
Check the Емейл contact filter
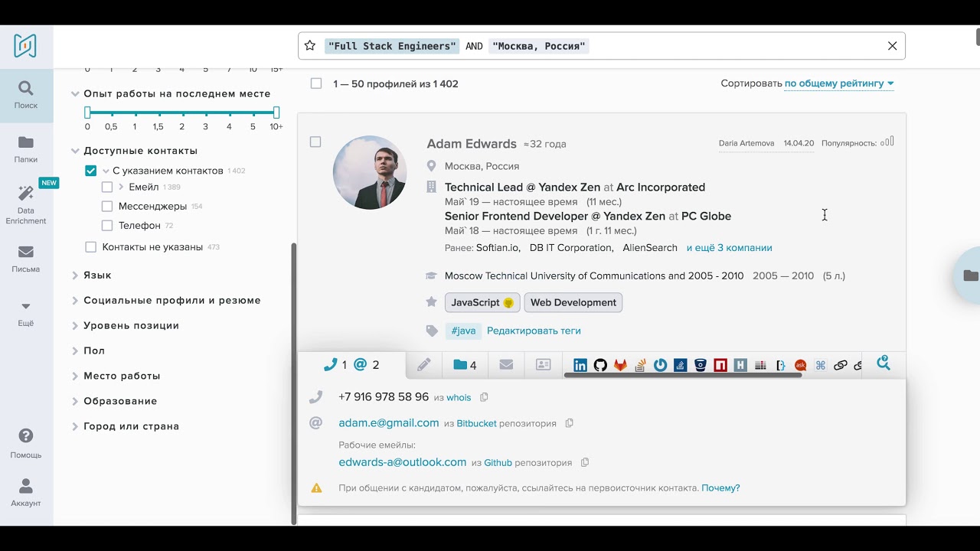[x=107, y=187]
